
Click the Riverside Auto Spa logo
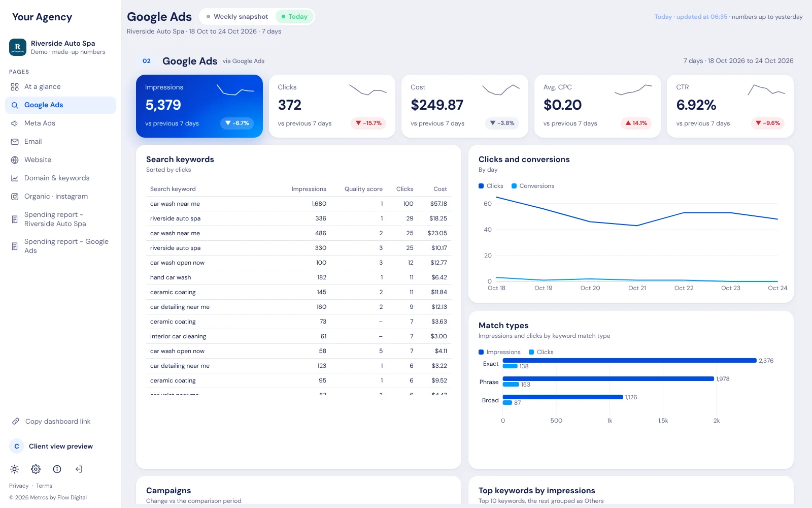[x=18, y=47]
